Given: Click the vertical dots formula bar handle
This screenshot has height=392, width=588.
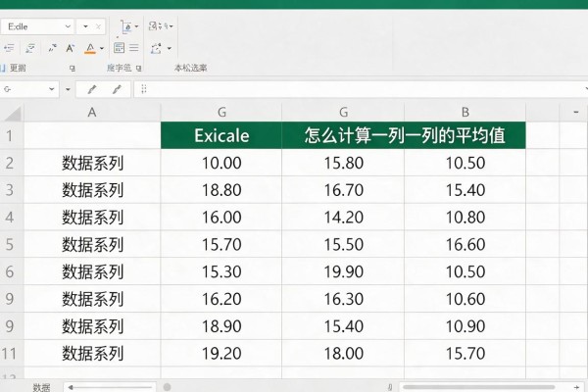Looking at the screenshot, I should pyautogui.click(x=144, y=89).
